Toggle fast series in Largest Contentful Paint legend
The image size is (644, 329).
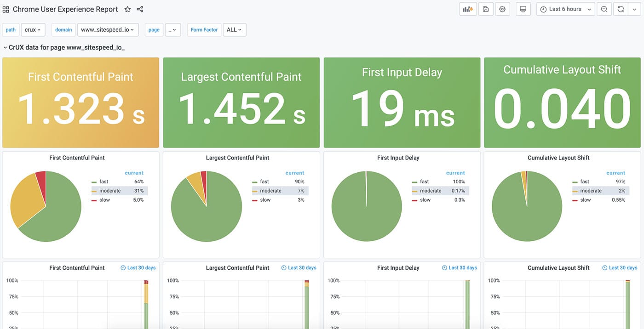(264, 182)
